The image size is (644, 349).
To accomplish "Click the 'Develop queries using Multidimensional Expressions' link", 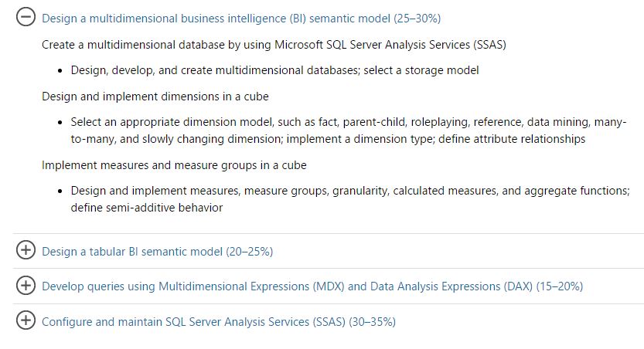I will coord(312,286).
